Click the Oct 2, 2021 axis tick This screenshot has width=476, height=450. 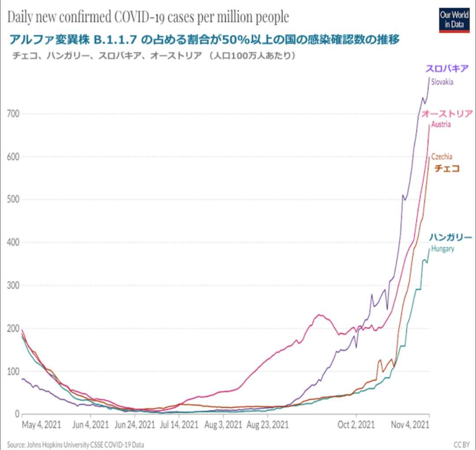coord(356,424)
